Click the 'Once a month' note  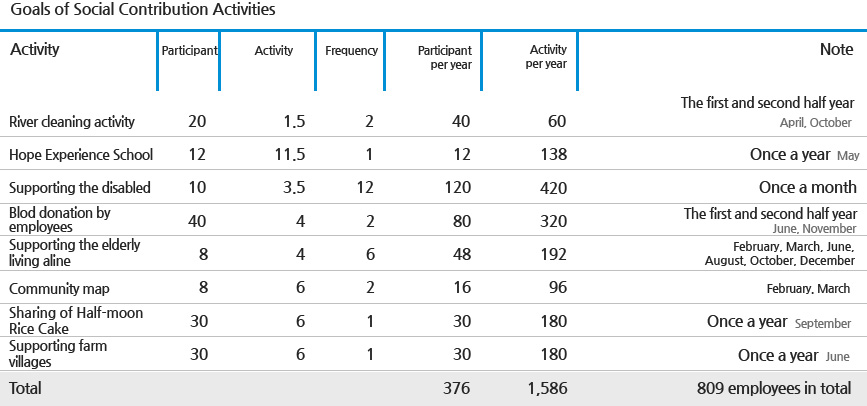click(x=808, y=188)
